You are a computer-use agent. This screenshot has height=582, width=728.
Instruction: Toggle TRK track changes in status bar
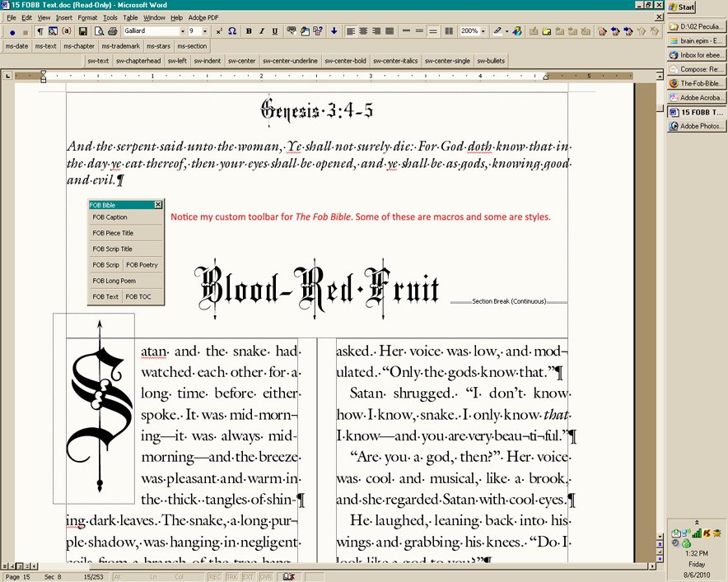coord(231,576)
